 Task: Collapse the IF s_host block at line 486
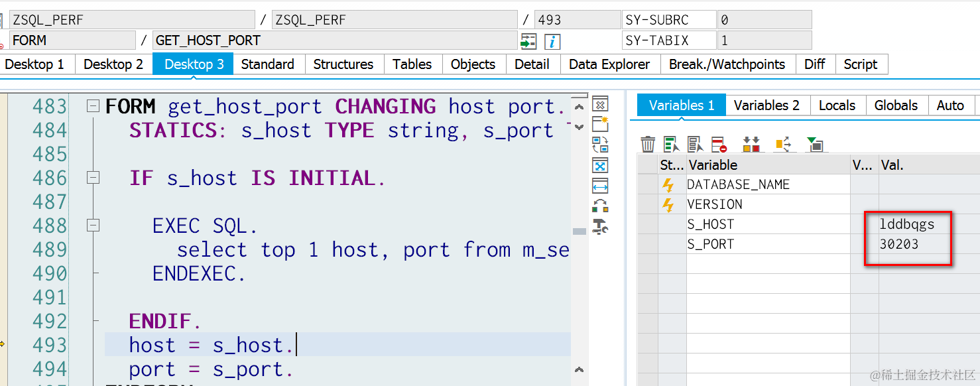[x=93, y=178]
